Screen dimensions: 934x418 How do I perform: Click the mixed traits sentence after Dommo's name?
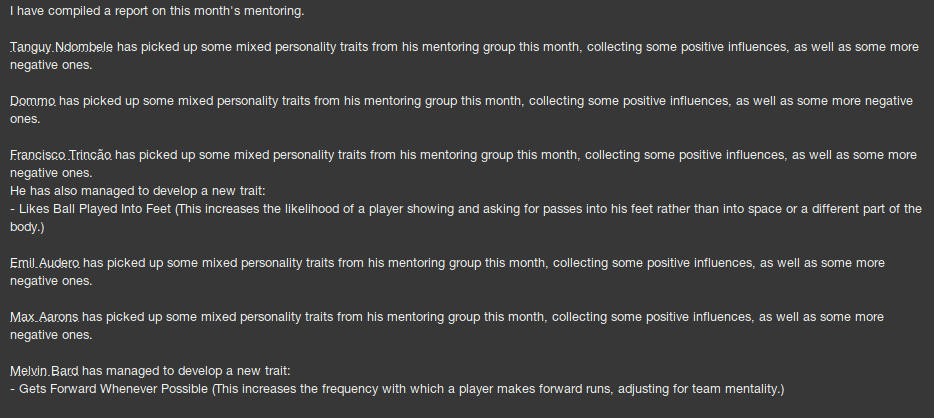[420, 101]
